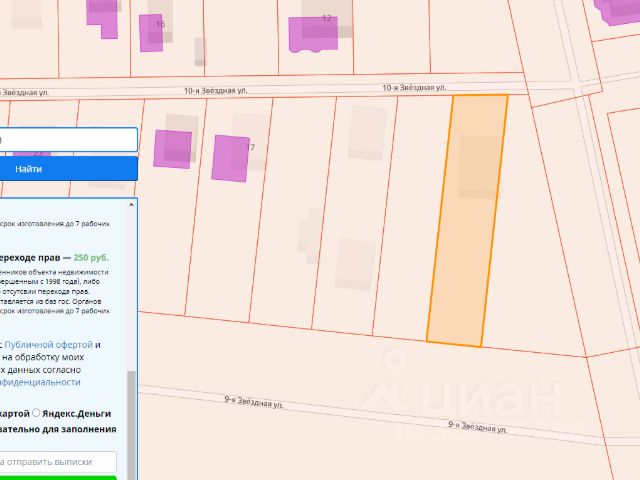The image size is (640, 480).
Task: Click the purple building labeled 12
Action: 313,35
